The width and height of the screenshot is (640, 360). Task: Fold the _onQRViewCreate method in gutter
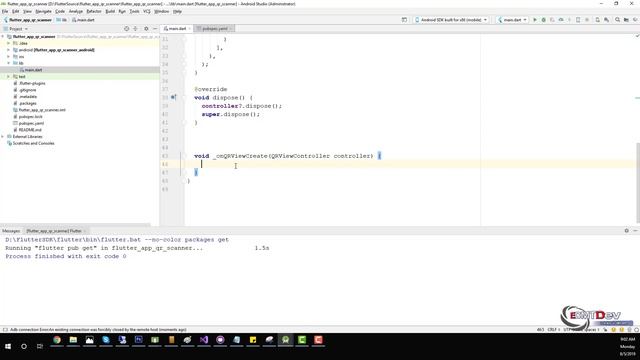pyautogui.click(x=184, y=156)
